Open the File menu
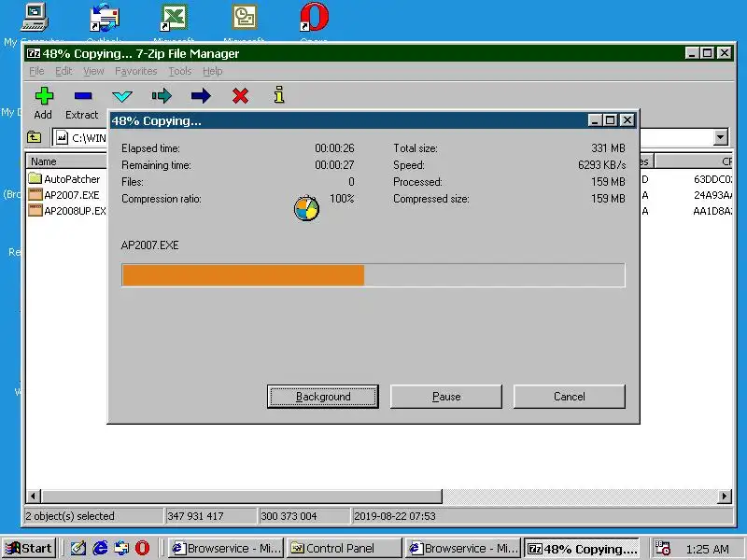 (36, 72)
